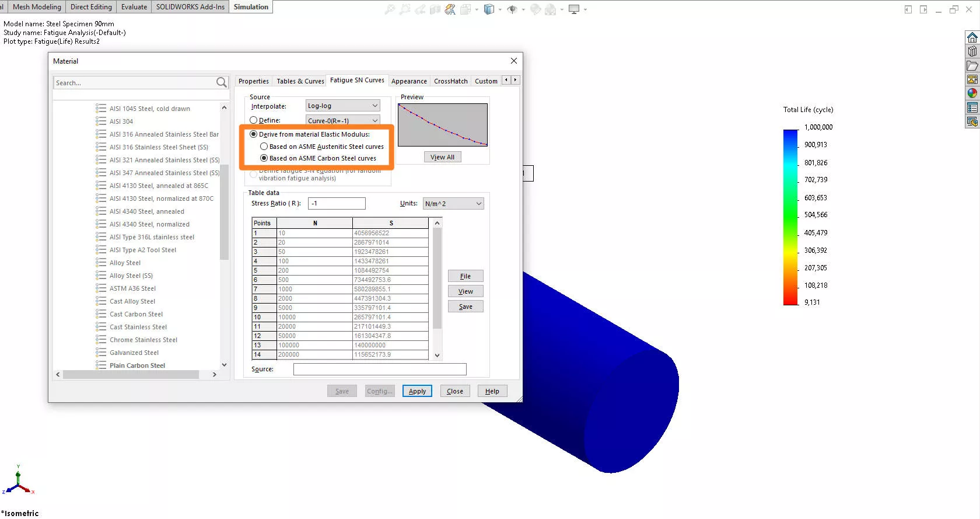
Task: Open the Interpolate Log-log dropdown
Action: pos(342,106)
